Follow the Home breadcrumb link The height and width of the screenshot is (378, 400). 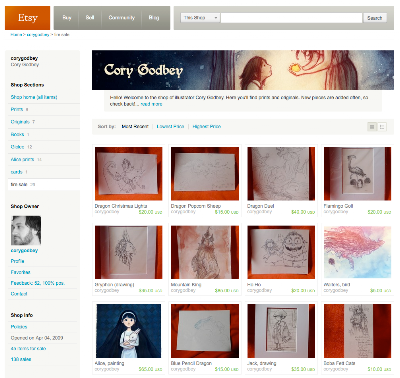(x=16, y=35)
